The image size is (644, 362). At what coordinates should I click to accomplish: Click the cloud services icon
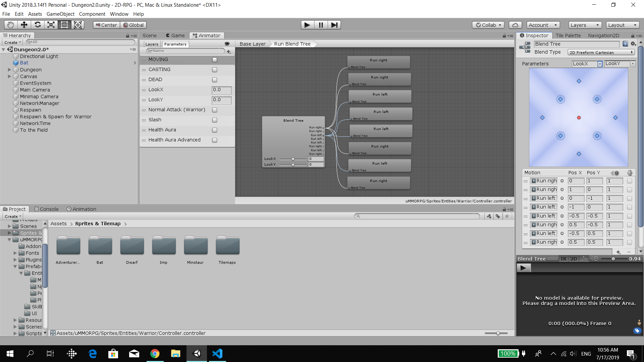click(x=515, y=25)
